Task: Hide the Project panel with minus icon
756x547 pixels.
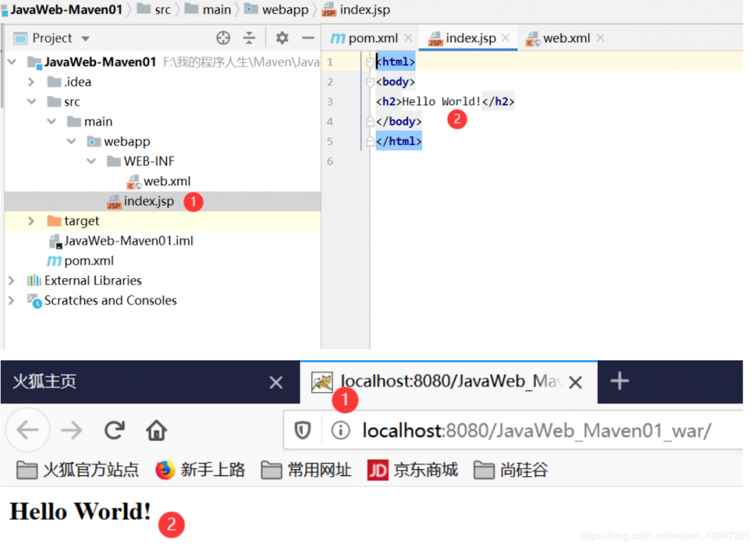Action: point(308,38)
